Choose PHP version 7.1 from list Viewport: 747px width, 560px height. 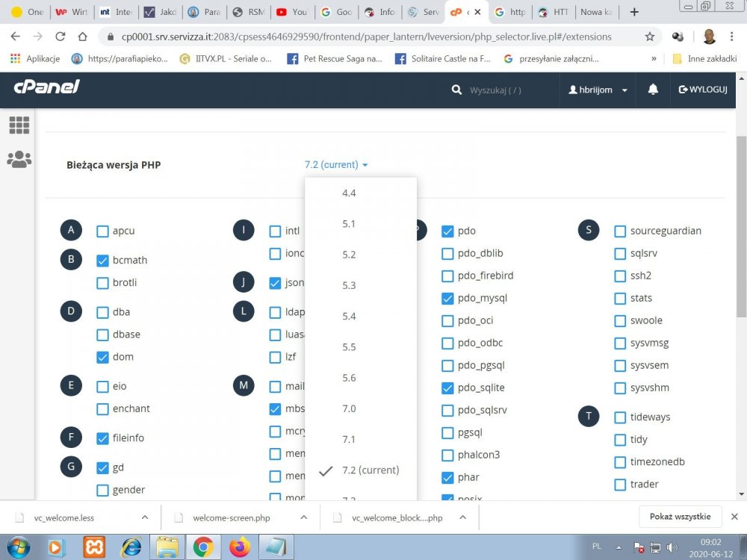pos(361,439)
